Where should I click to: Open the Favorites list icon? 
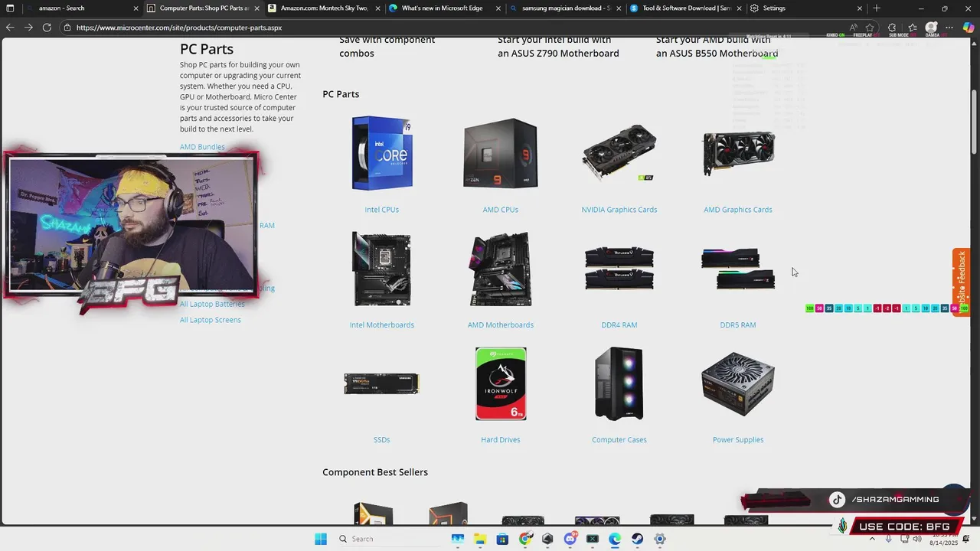point(912,28)
